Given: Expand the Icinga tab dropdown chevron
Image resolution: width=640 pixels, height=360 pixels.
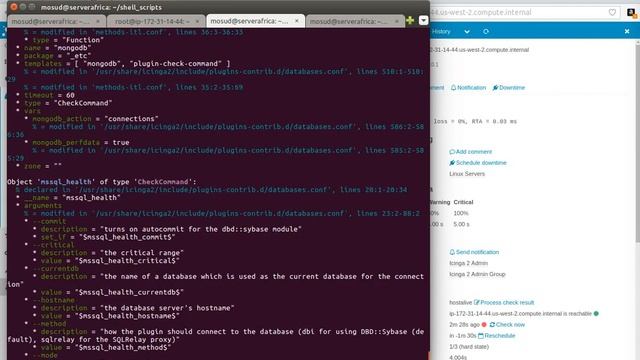Looking at the screenshot, I should click(467, 31).
